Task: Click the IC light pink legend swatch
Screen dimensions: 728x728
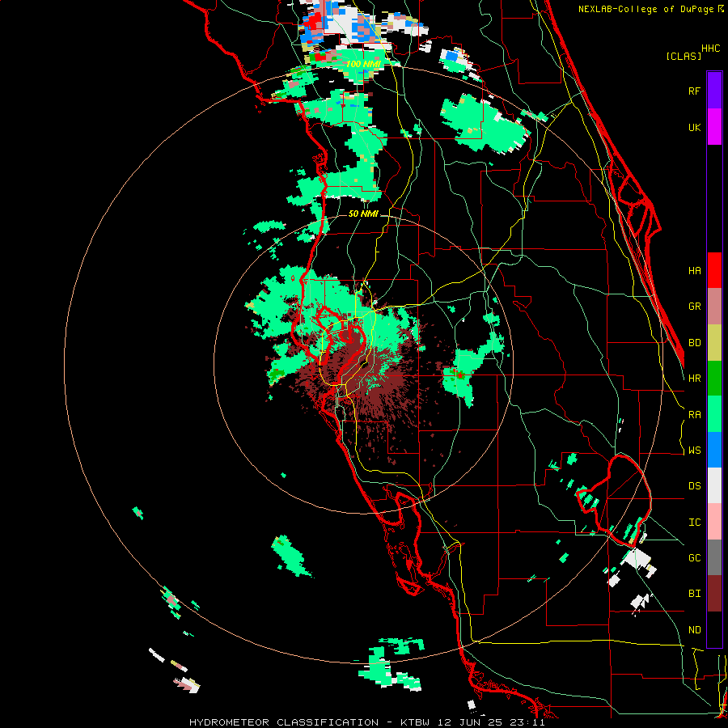Action: click(714, 522)
